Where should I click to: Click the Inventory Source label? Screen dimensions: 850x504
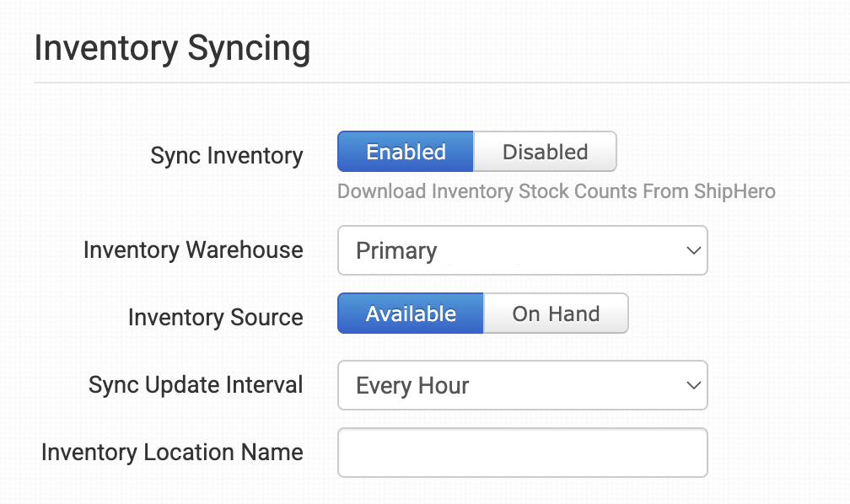pyautogui.click(x=215, y=318)
